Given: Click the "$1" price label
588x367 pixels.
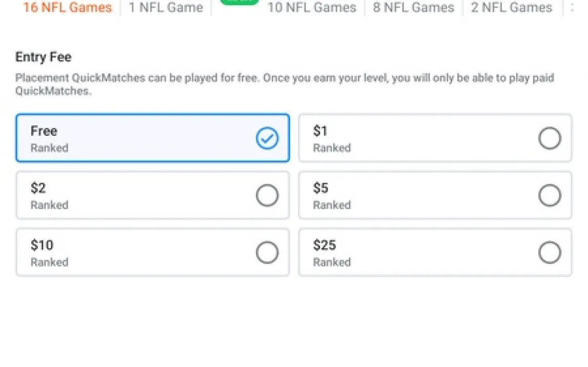Looking at the screenshot, I should [320, 131].
